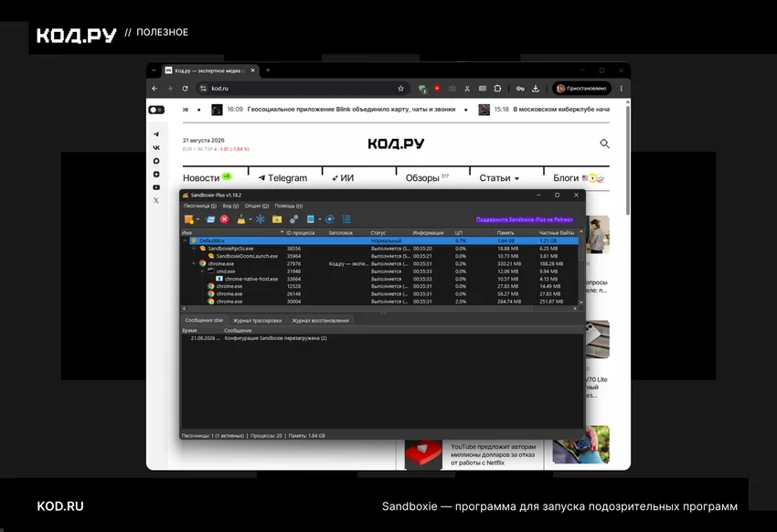The height and width of the screenshot is (532, 777).
Task: Click the kod.ru address bar
Action: (302, 88)
